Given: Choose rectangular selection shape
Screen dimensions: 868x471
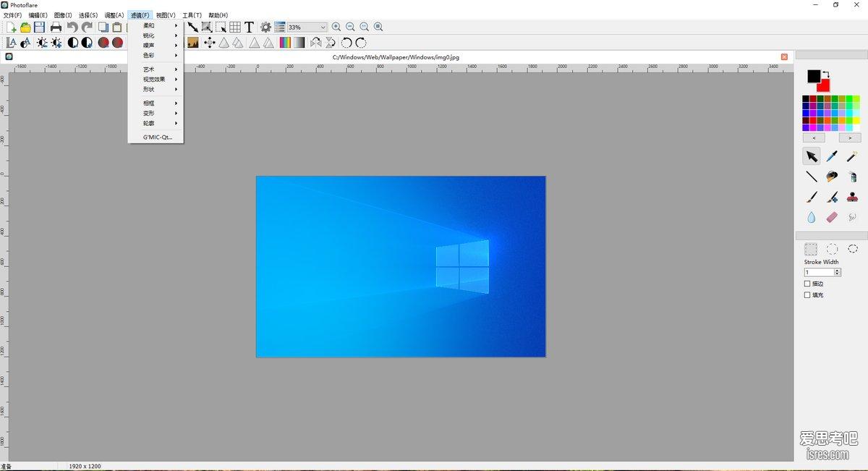Looking at the screenshot, I should click(812, 249).
